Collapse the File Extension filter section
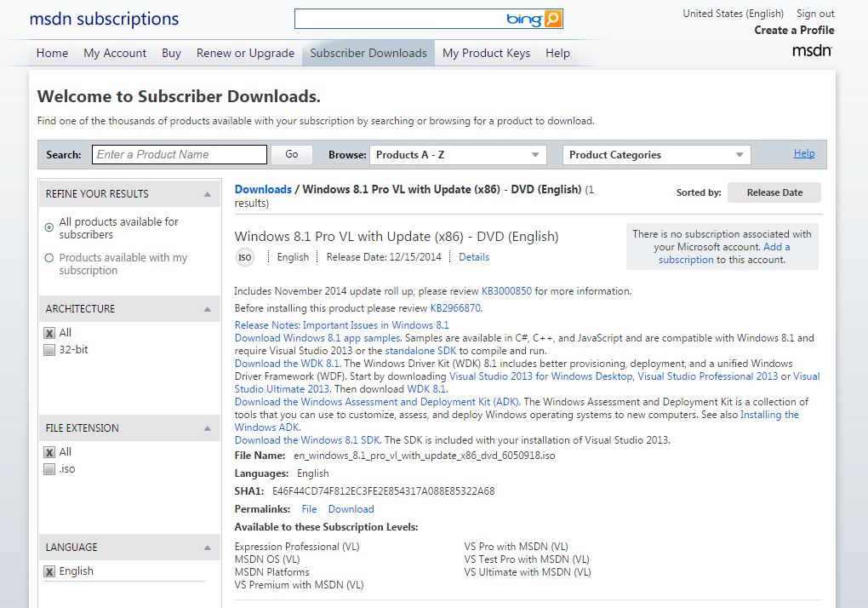The image size is (868, 608). click(207, 428)
